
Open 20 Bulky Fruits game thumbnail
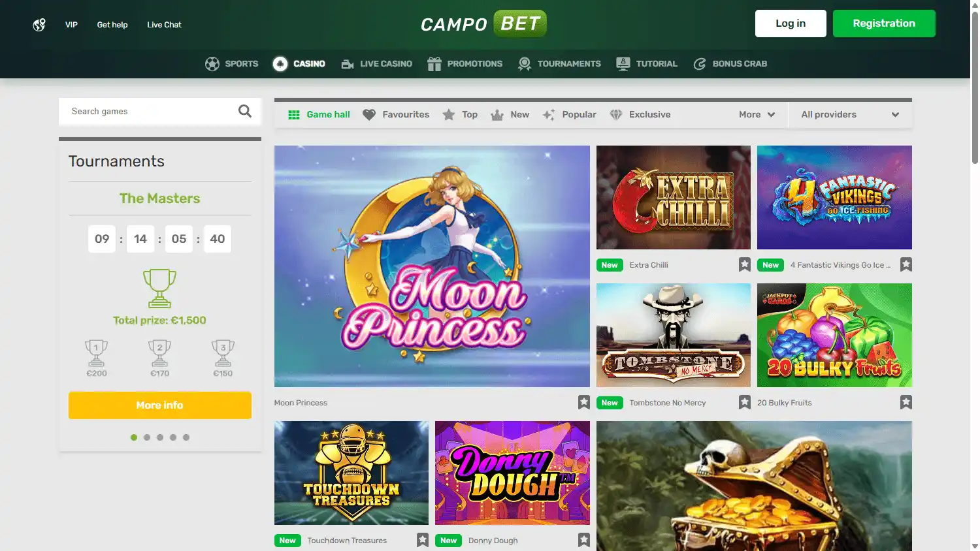point(834,335)
